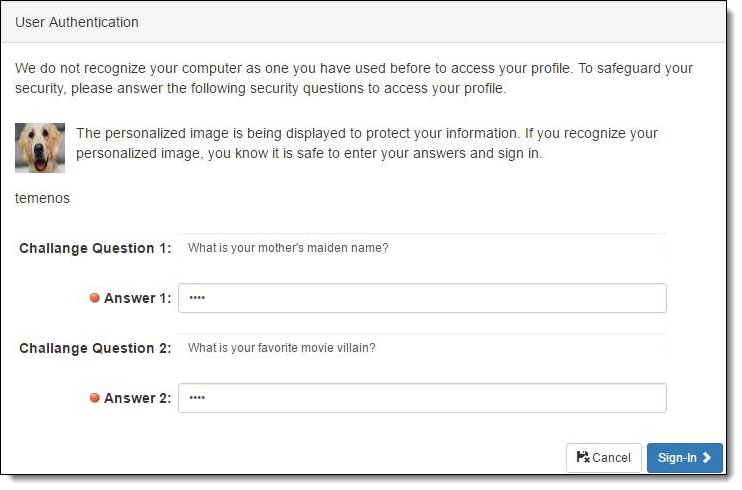Cancel the user authentication dialog
This screenshot has width=742, height=490.
click(x=604, y=458)
